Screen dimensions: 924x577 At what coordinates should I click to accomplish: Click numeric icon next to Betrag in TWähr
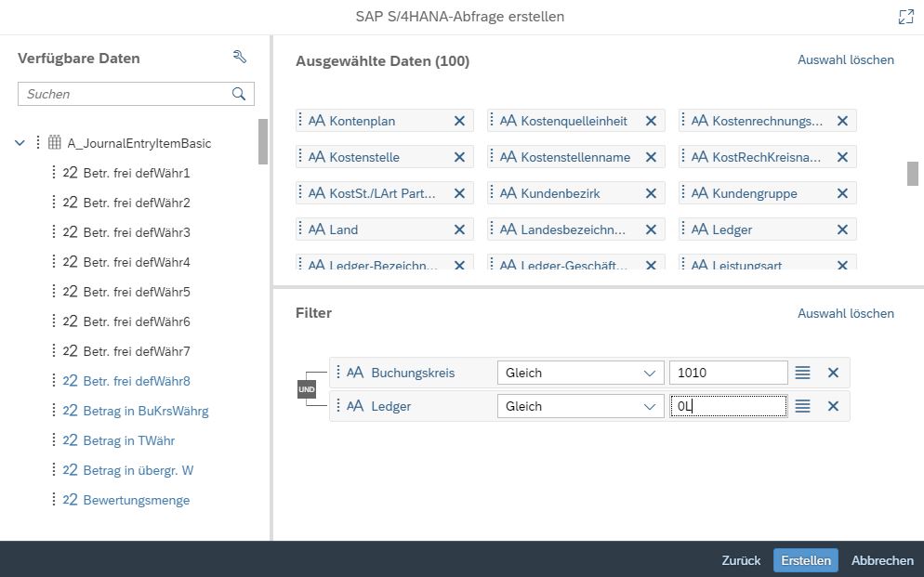pyautogui.click(x=70, y=440)
